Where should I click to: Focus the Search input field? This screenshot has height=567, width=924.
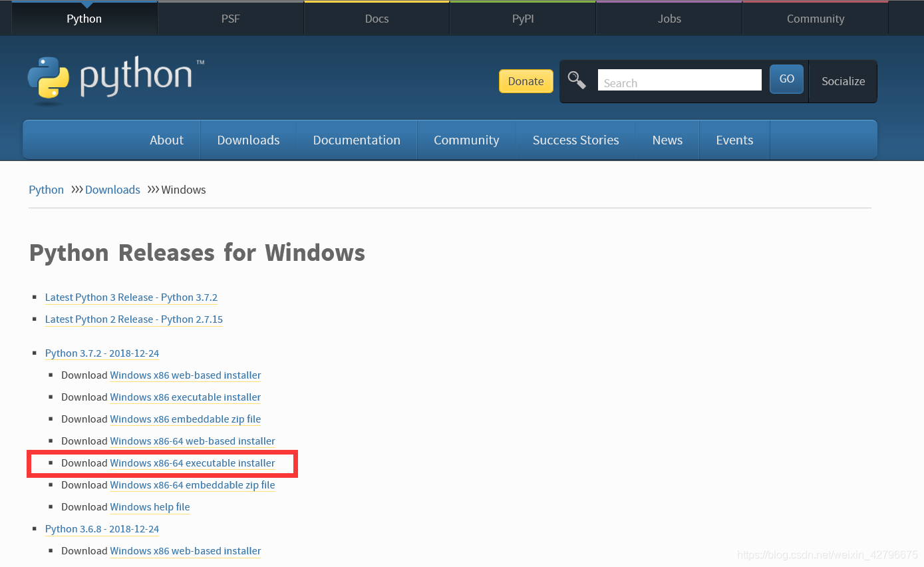679,81
